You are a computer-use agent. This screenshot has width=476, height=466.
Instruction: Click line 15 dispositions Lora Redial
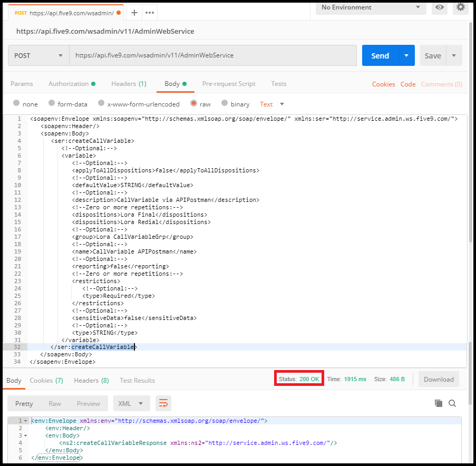point(141,222)
